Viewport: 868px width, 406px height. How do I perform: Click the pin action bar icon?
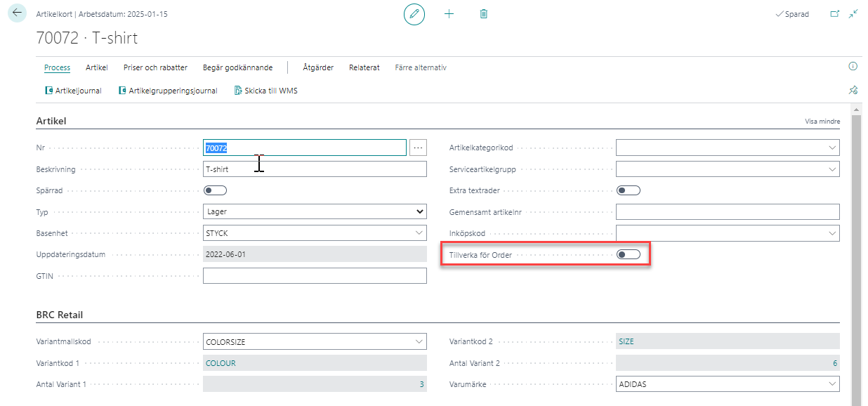click(x=853, y=90)
